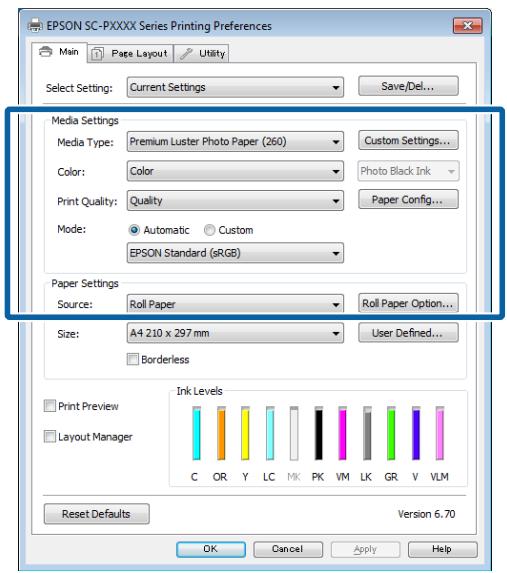Screen dimensions: 507x573
Task: Close the Printing Preferences window
Action: tap(468, 26)
